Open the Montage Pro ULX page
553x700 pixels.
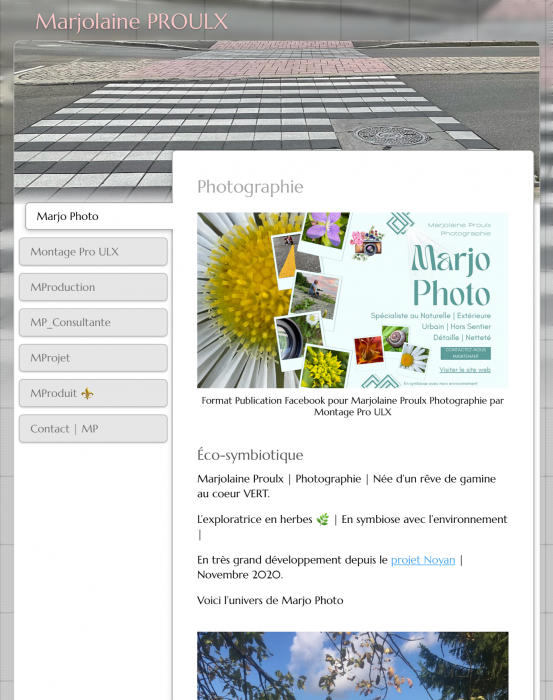pos(93,251)
